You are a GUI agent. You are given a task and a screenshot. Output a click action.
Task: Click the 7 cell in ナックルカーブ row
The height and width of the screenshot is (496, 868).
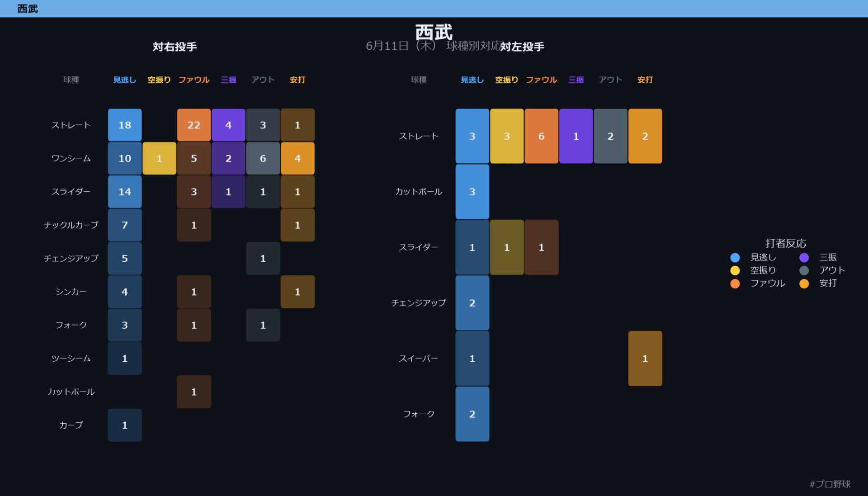[x=125, y=225]
